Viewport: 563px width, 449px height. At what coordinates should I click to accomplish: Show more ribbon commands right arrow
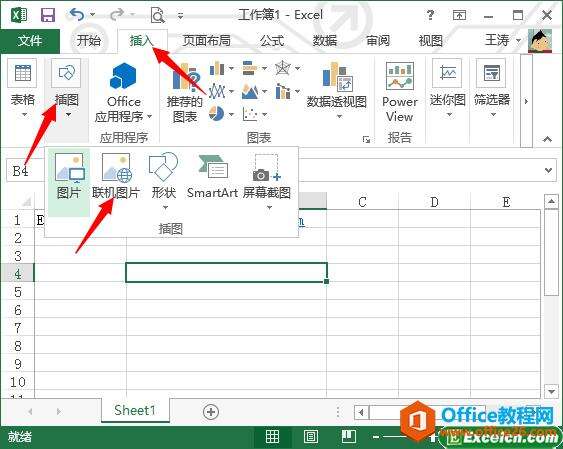(x=526, y=101)
